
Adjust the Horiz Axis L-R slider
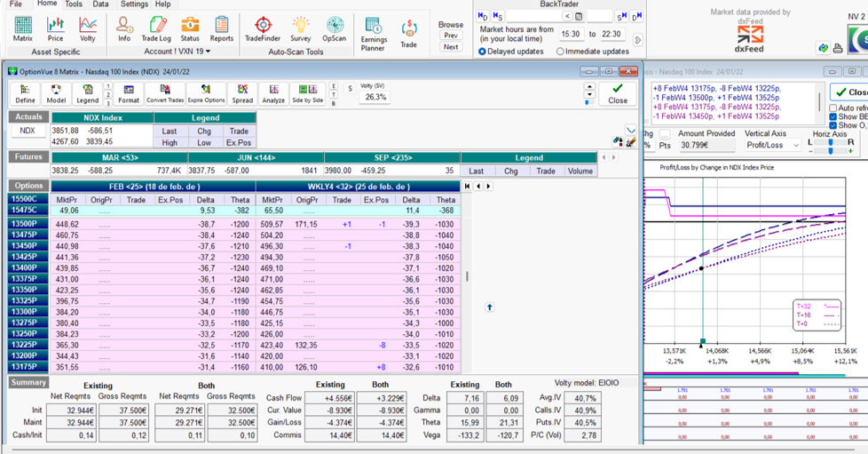[831, 143]
